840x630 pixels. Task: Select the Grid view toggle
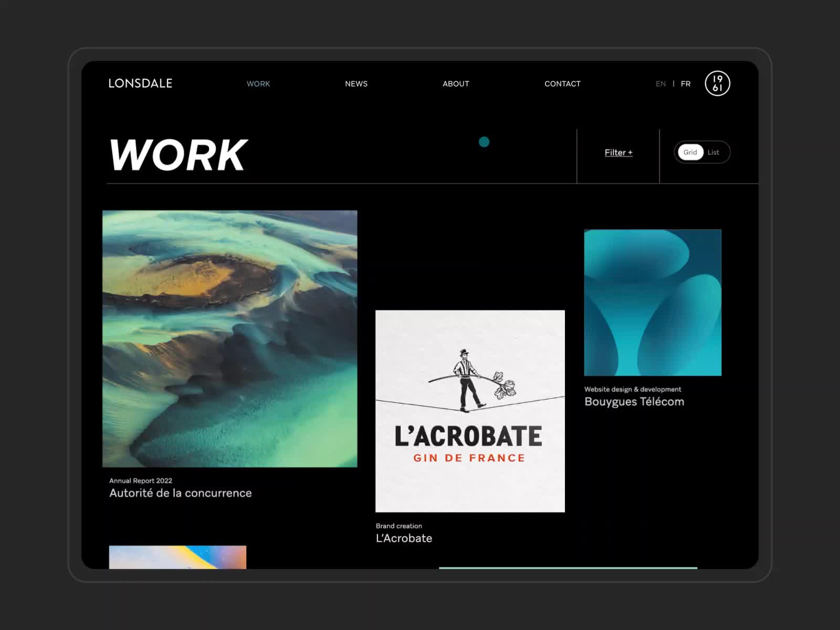pos(690,152)
